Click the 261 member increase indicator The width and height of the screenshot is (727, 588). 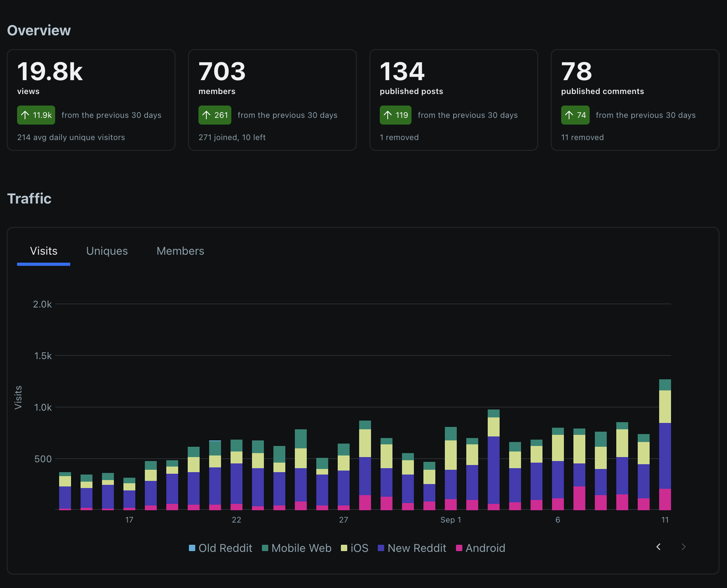click(x=215, y=115)
